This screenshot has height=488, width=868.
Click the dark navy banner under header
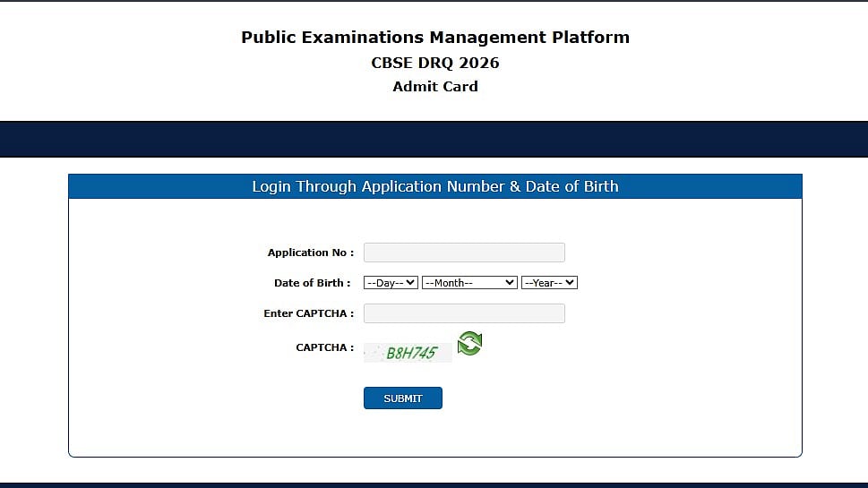tap(434, 140)
